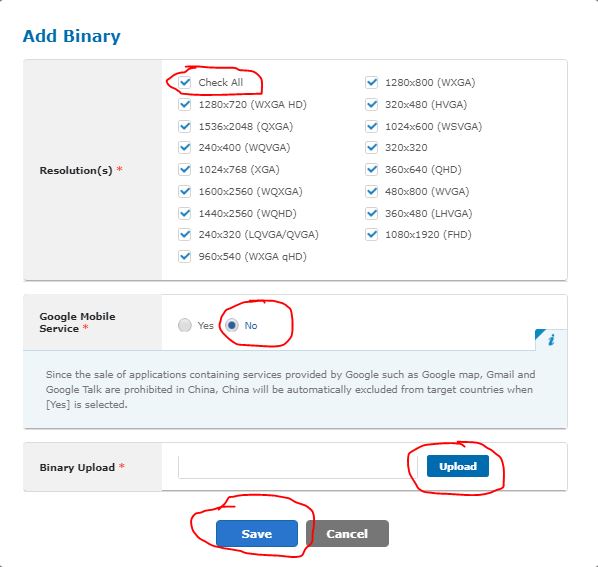Uncheck 240x320 (LQVGA/QVGA) resolution
The height and width of the screenshot is (567, 598).
pos(185,235)
